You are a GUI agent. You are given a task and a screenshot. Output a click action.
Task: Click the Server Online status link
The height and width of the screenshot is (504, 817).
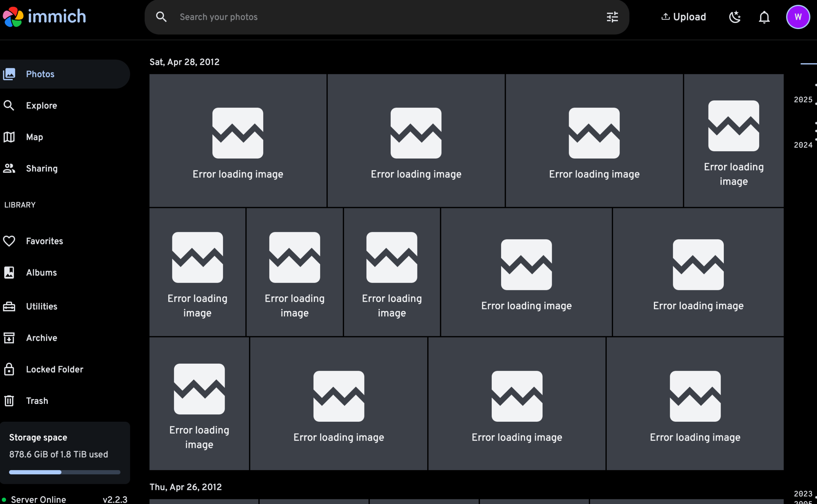click(38, 499)
